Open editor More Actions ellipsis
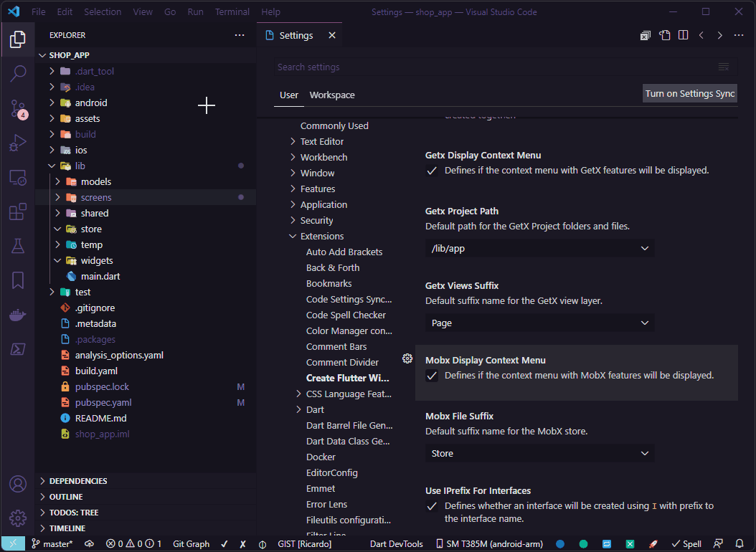 pos(739,35)
